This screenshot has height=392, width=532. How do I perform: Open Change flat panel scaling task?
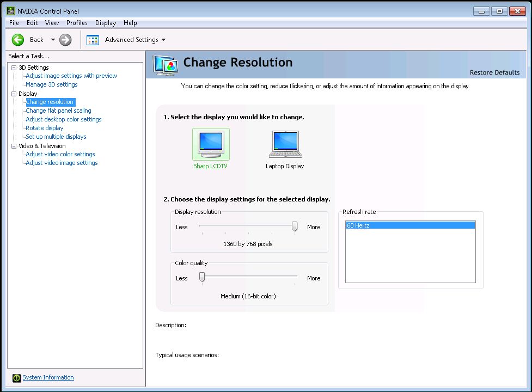(x=58, y=111)
